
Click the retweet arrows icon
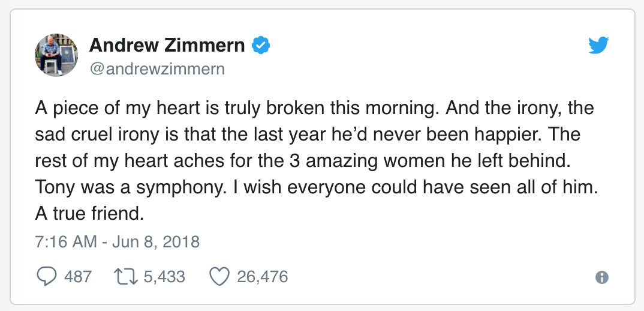pos(127,276)
